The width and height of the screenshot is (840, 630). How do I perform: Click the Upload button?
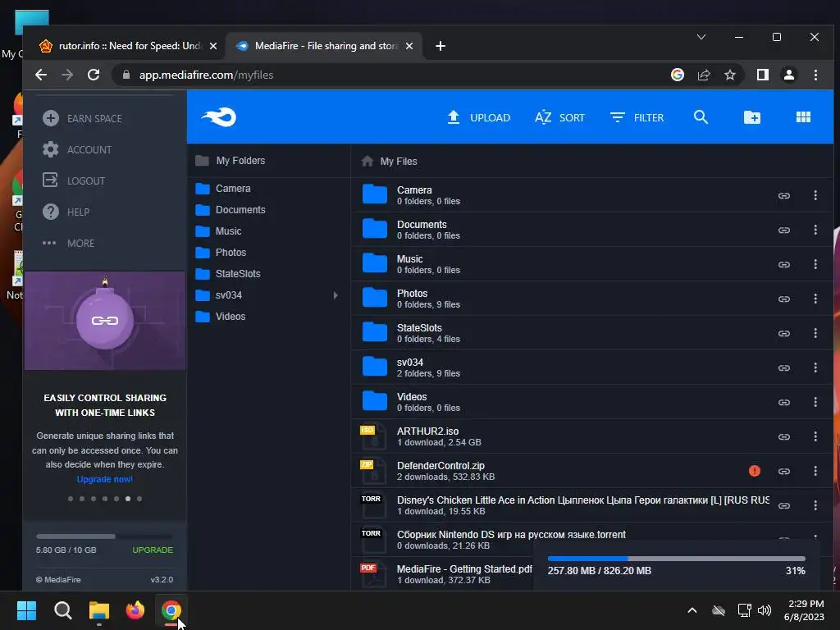pos(478,117)
